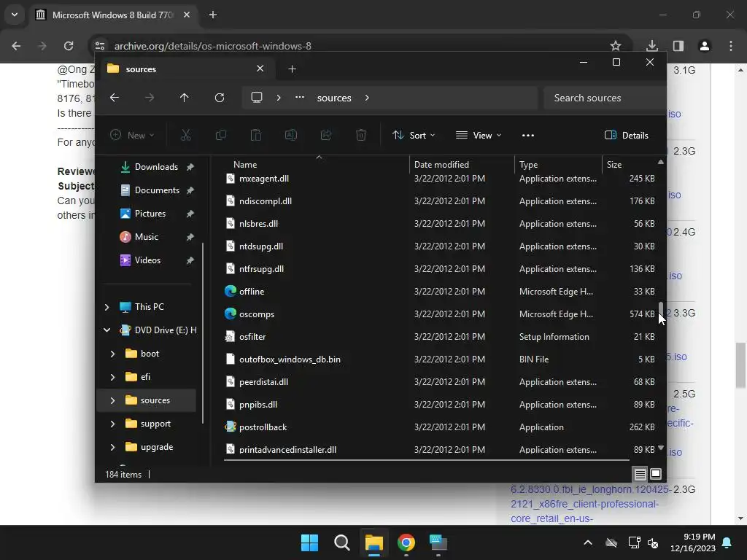Click vertical scrollbar thumb in file list

[x=661, y=308]
